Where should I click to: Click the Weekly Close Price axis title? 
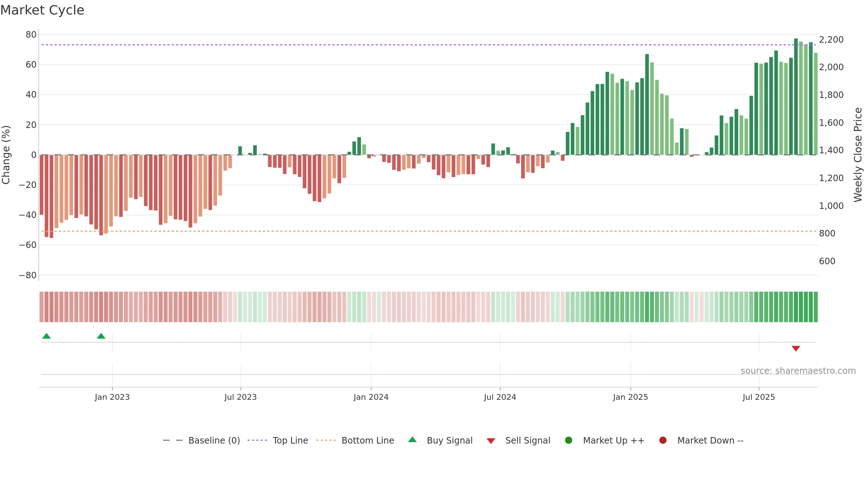point(858,155)
